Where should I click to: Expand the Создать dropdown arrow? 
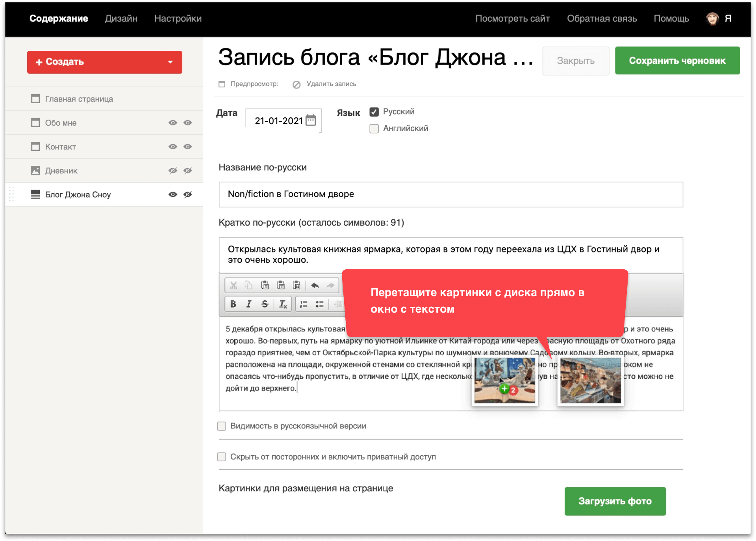(x=170, y=62)
